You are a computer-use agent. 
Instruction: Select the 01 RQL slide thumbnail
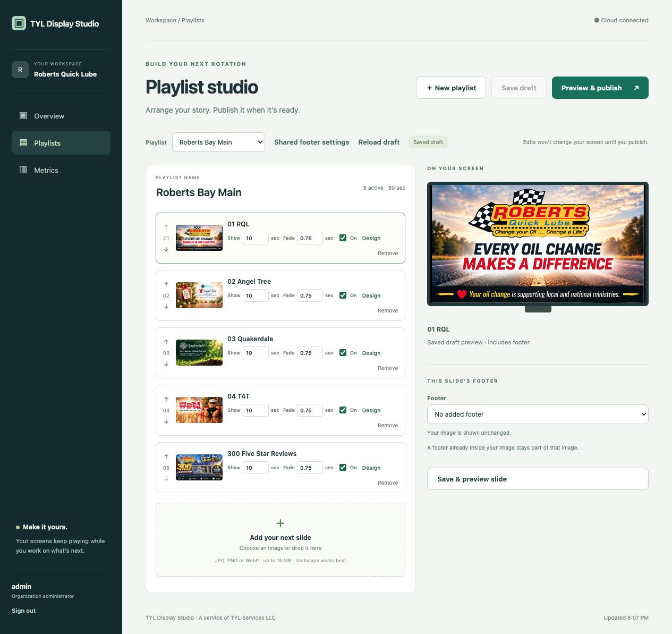coord(199,238)
